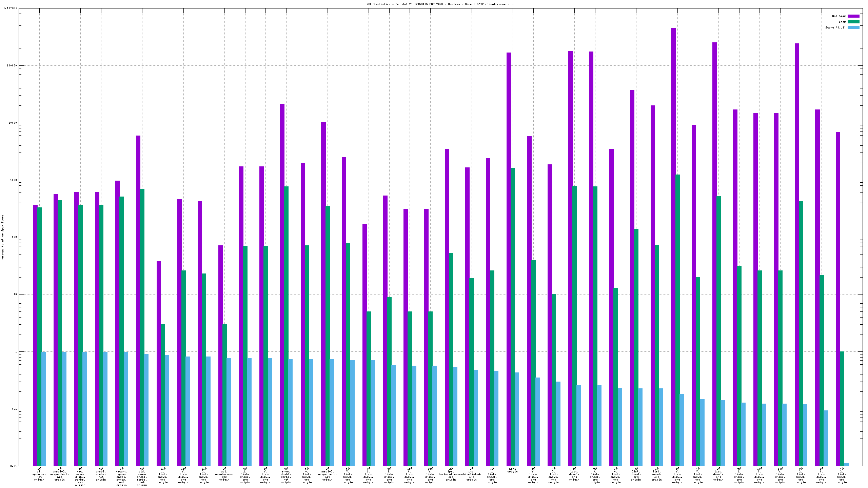Click the purple Not Spam legend swatch
This screenshot has width=868, height=488.
[x=853, y=16]
